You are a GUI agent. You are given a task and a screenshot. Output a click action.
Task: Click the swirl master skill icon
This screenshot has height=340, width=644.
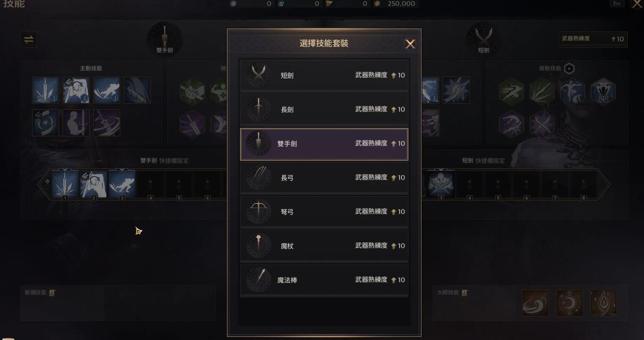tap(535, 303)
